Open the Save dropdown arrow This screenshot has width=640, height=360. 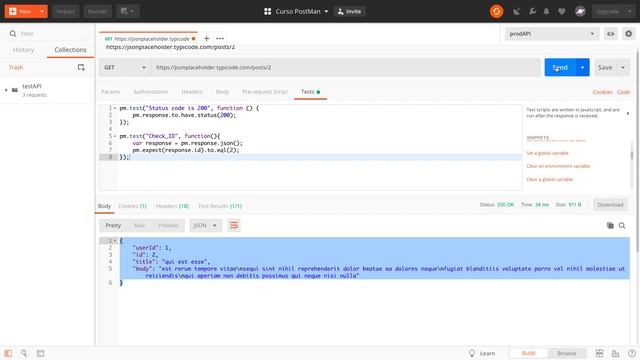click(x=623, y=67)
